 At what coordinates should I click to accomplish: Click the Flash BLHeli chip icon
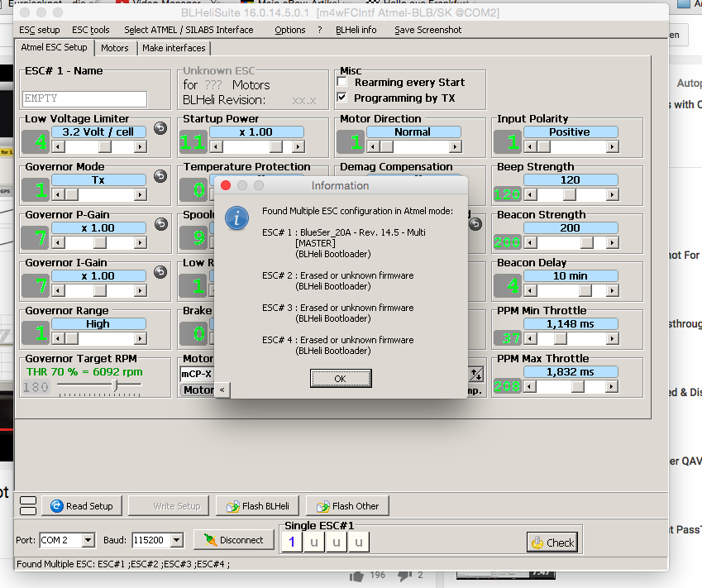click(x=233, y=506)
